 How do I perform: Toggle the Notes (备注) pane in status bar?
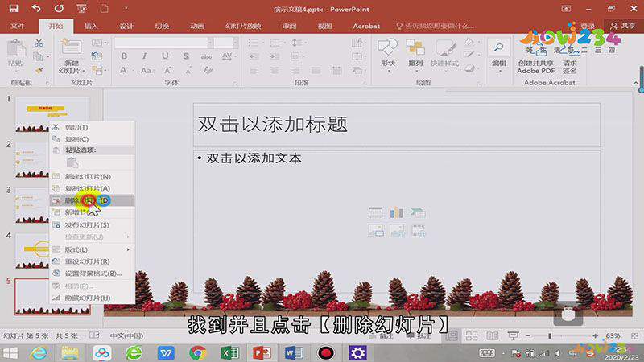tap(381, 335)
